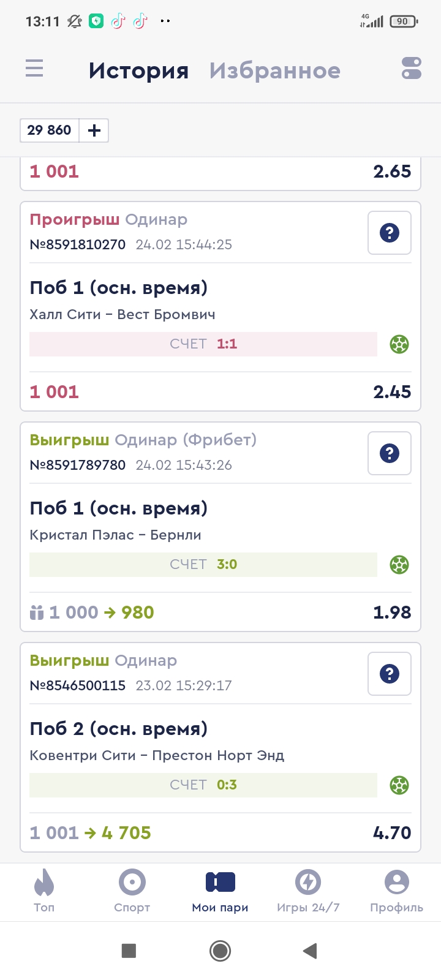This screenshot has height=980, width=441.
Task: Open the Ковентри Сити – Престон Норт Энд bet
Action: point(157,755)
